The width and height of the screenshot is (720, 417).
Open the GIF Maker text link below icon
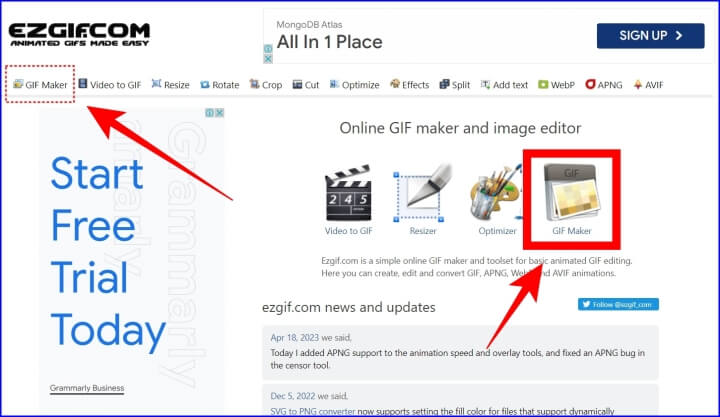coord(572,231)
